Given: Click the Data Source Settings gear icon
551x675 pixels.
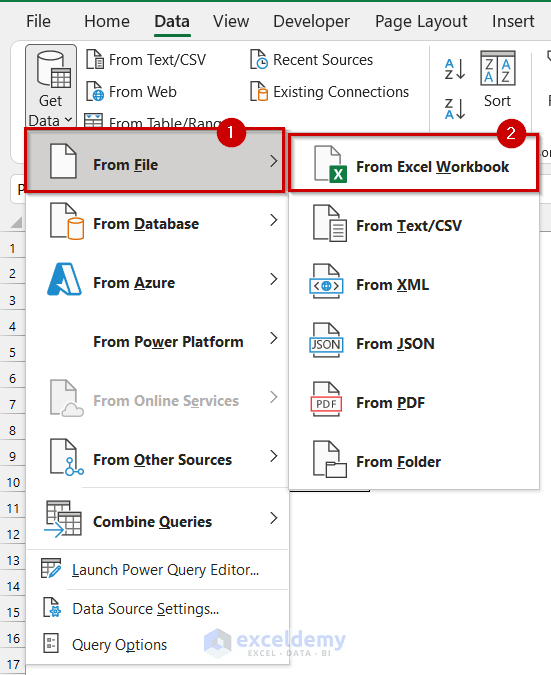Looking at the screenshot, I should point(52,607).
